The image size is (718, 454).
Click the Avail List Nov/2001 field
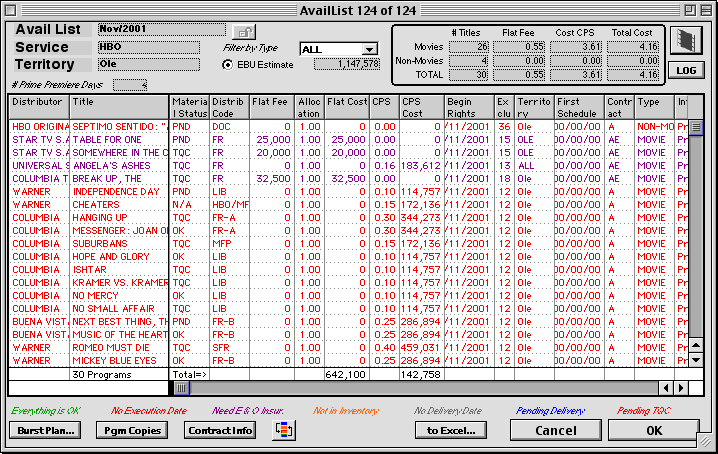[x=162, y=29]
